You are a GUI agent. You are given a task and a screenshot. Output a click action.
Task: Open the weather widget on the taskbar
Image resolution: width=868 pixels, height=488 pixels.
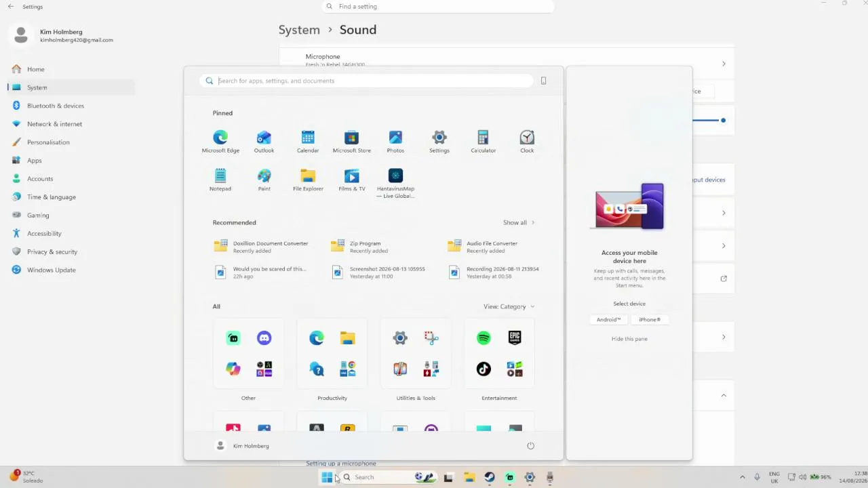click(x=25, y=476)
